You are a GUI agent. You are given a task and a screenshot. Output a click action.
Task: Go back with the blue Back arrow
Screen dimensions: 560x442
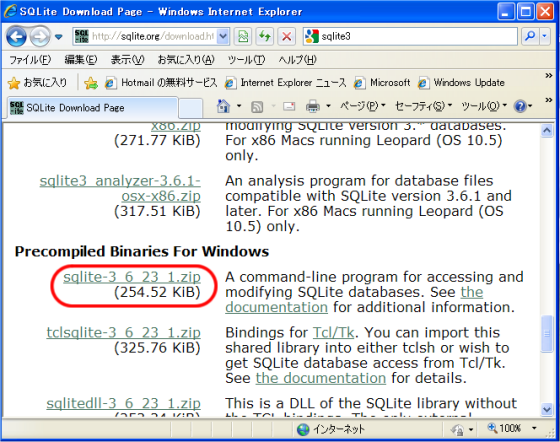[x=16, y=36]
